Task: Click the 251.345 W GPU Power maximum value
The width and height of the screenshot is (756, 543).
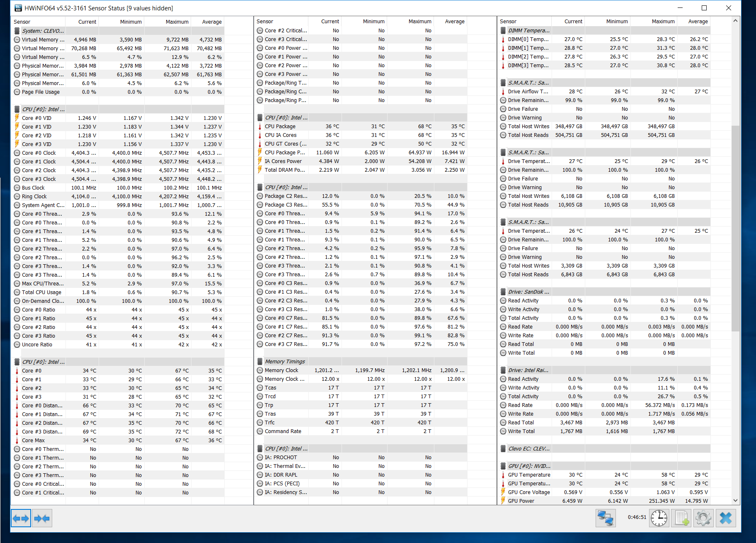Action: click(661, 501)
